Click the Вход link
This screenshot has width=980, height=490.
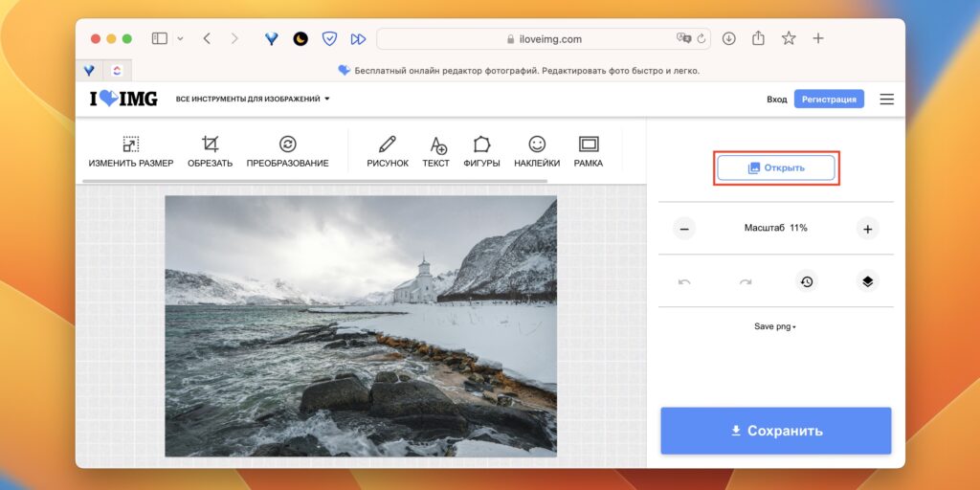777,100
